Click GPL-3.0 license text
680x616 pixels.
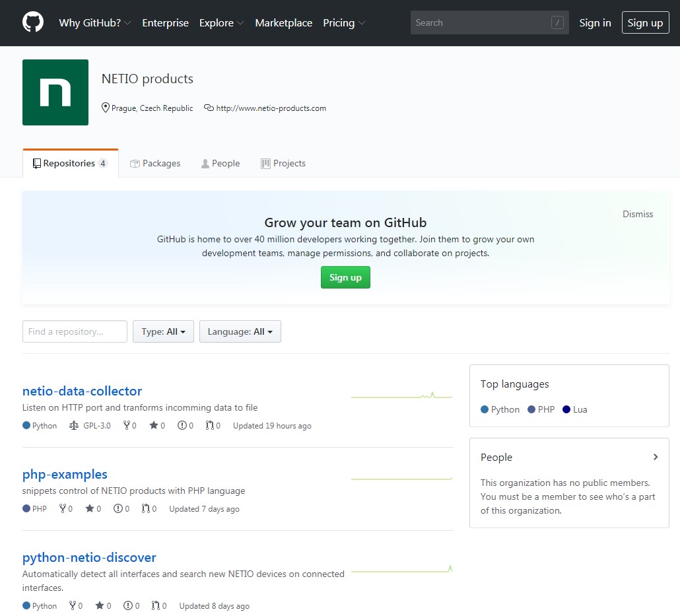(96, 426)
